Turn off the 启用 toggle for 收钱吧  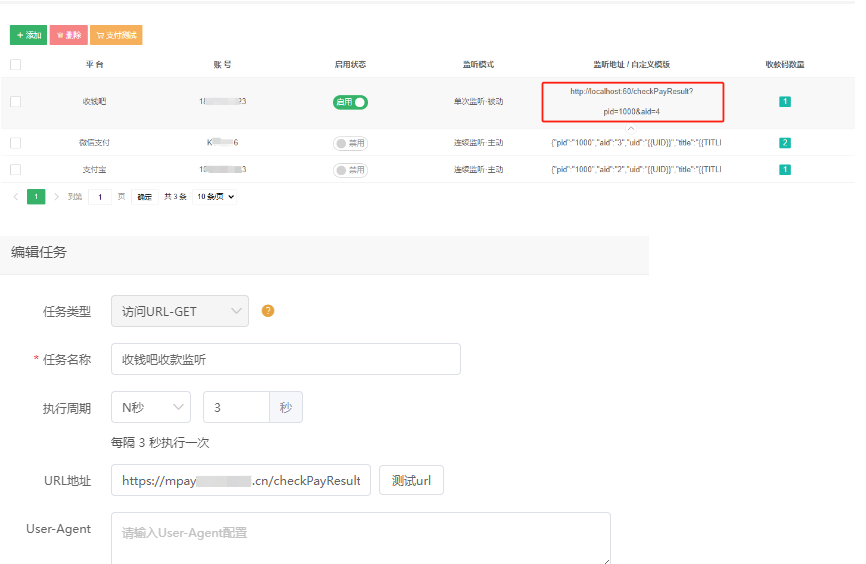pos(350,102)
